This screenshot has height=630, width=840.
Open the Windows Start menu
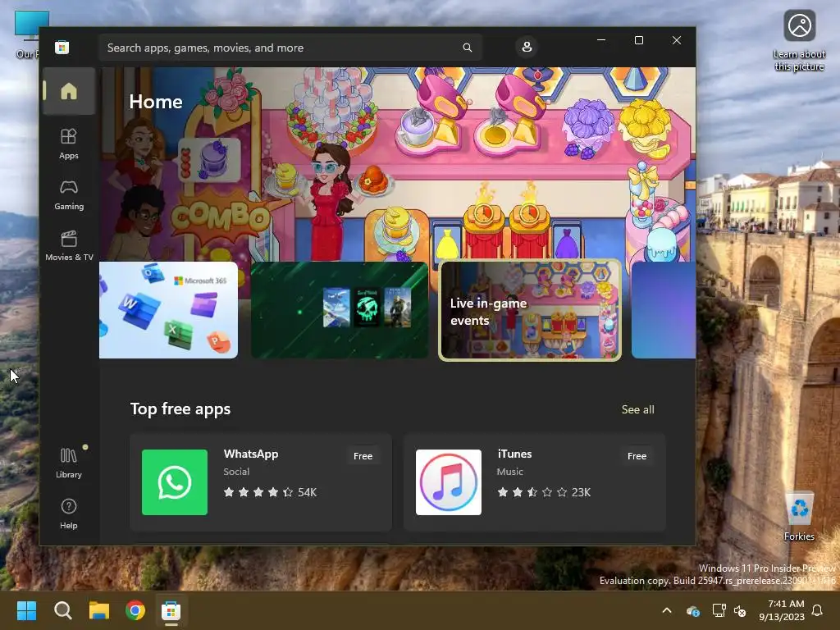coord(26,610)
